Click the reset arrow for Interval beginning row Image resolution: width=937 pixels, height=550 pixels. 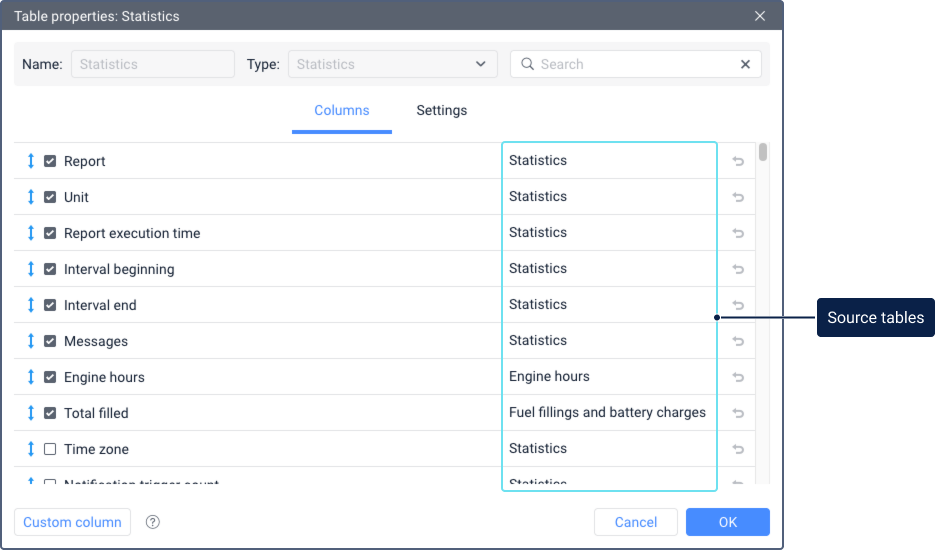738,269
